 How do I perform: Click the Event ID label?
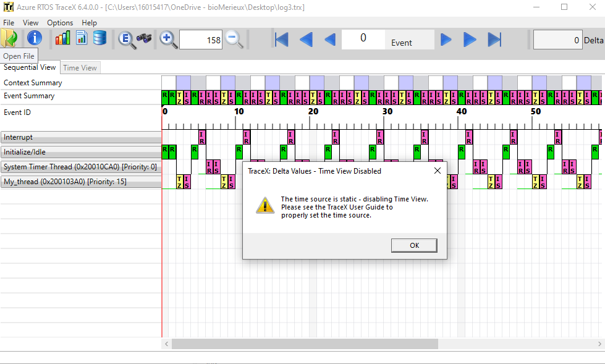click(17, 112)
